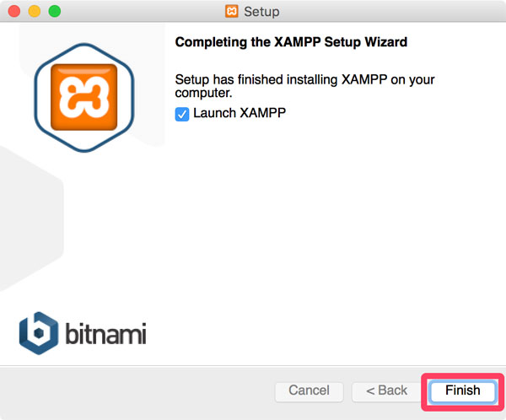
Task: Go back with the < Back button
Action: [386, 390]
